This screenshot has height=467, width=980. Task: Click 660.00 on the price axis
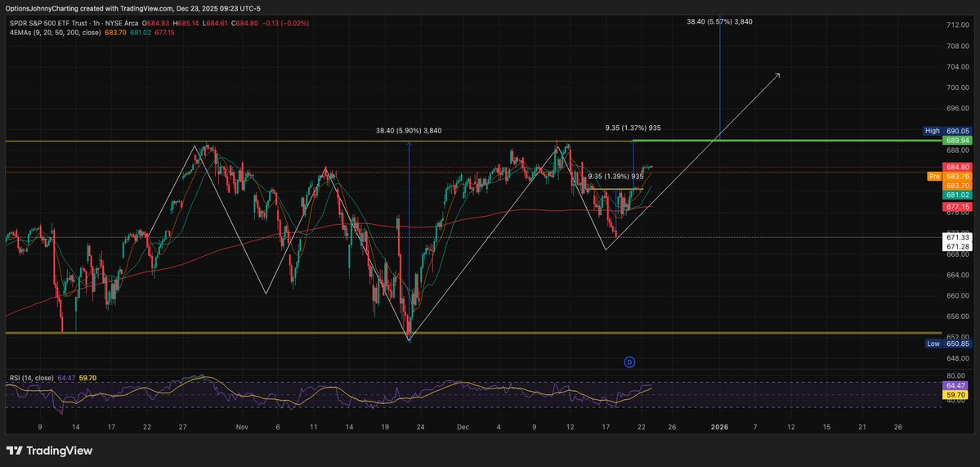[957, 296]
